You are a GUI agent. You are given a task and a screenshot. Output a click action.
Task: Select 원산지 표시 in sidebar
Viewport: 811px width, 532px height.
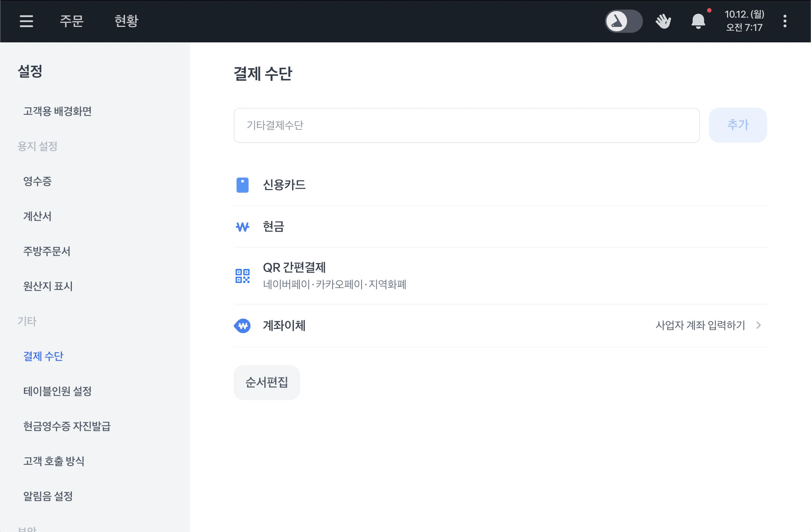48,286
